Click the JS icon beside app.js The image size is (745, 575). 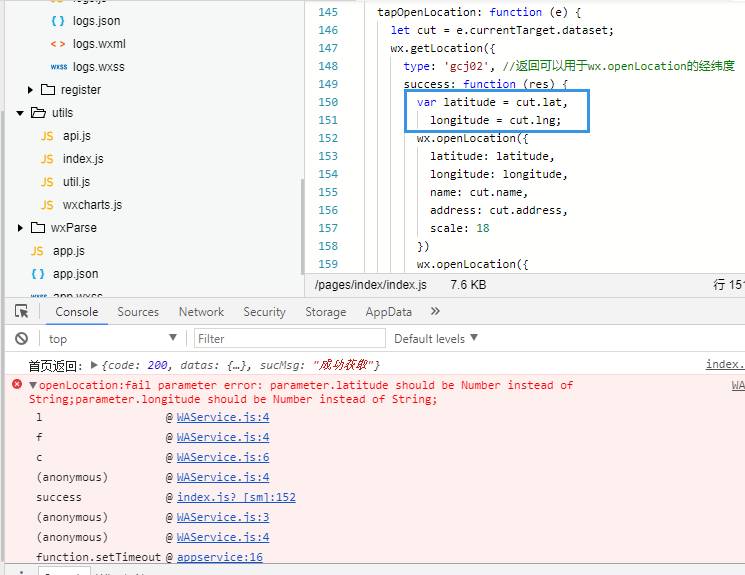pos(37,251)
